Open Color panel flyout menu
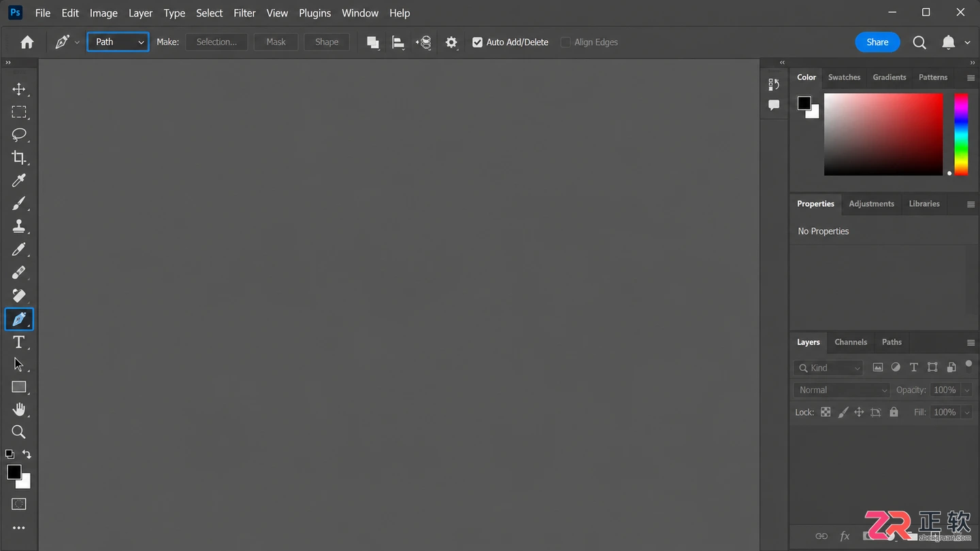Viewport: 980px width, 551px height. click(970, 78)
